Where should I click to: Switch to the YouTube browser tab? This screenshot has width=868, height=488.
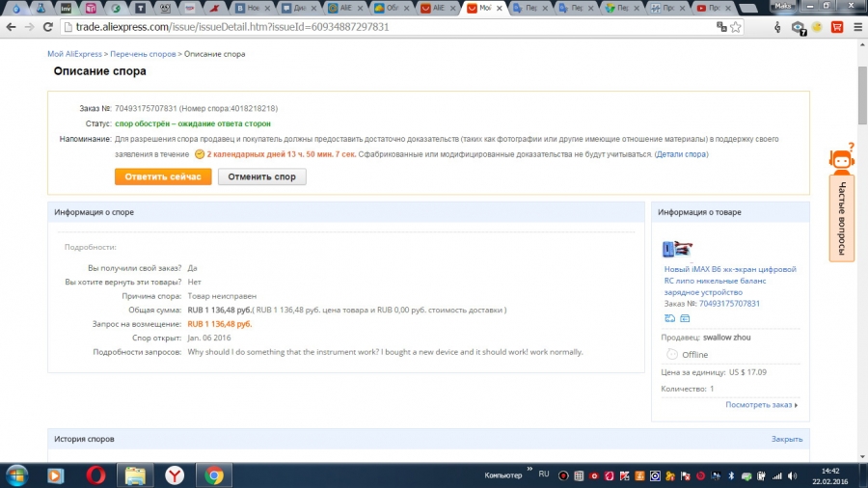point(714,8)
